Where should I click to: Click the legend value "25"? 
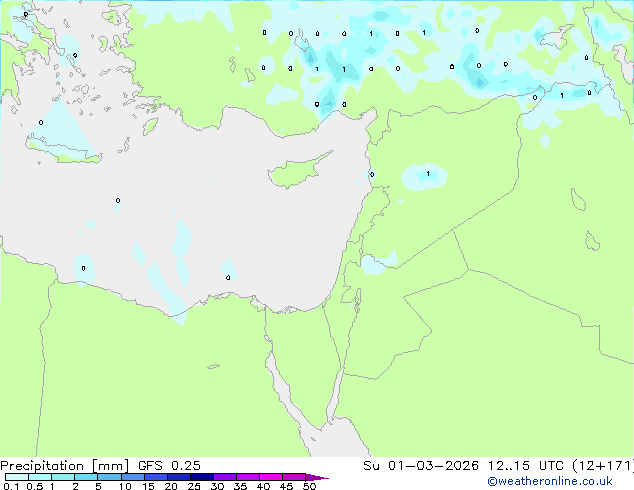(194, 486)
